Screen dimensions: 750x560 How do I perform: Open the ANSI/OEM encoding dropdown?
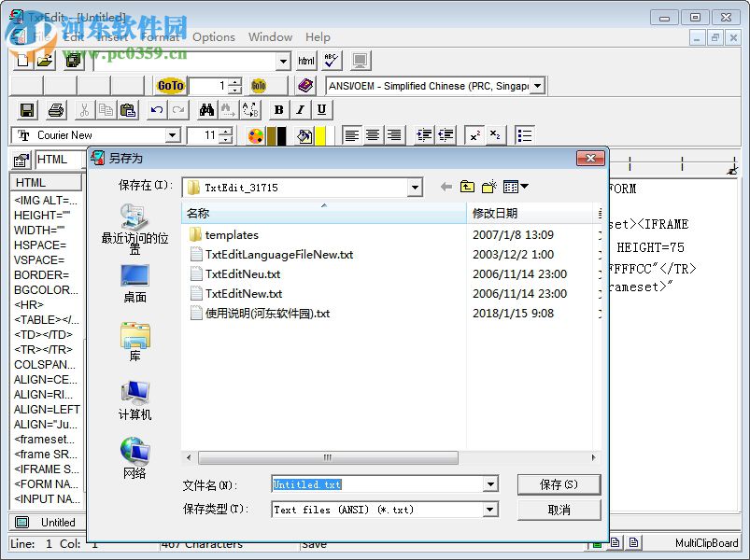[537, 85]
